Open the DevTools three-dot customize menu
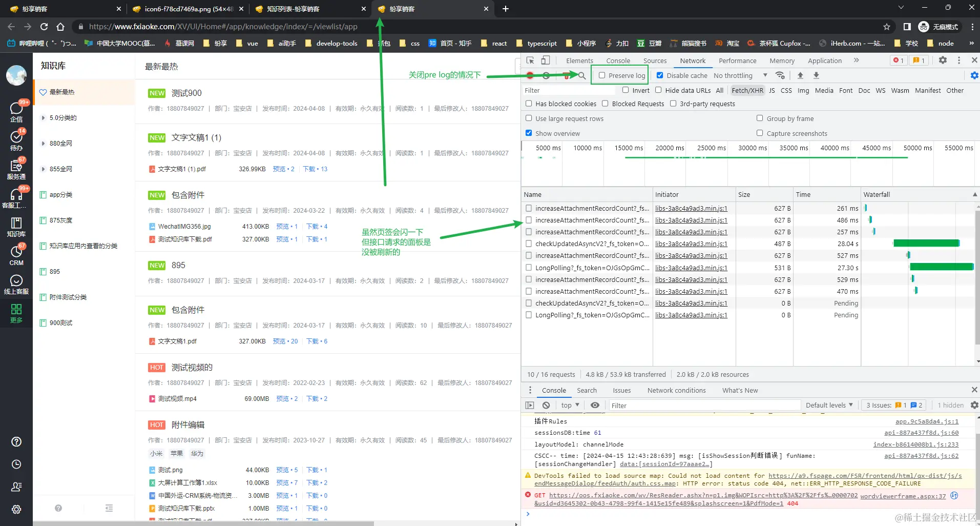The height and width of the screenshot is (526, 980). pos(959,60)
